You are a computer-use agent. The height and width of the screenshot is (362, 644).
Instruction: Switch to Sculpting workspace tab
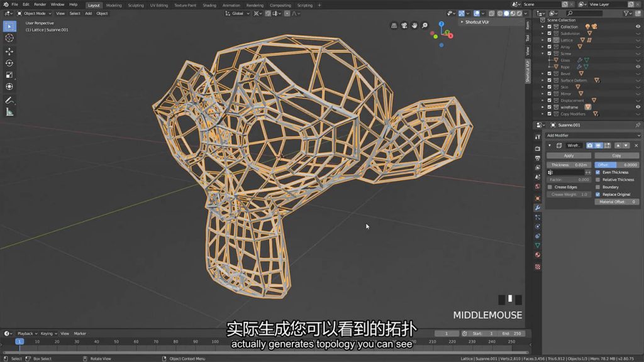[136, 5]
